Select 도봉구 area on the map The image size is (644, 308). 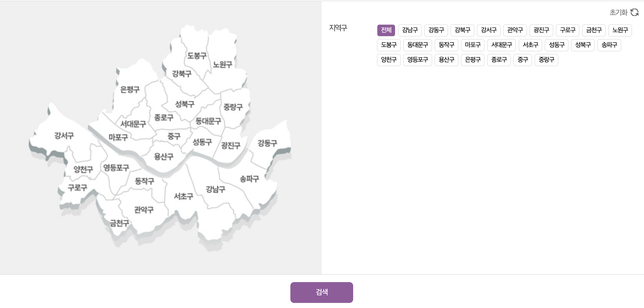(197, 55)
